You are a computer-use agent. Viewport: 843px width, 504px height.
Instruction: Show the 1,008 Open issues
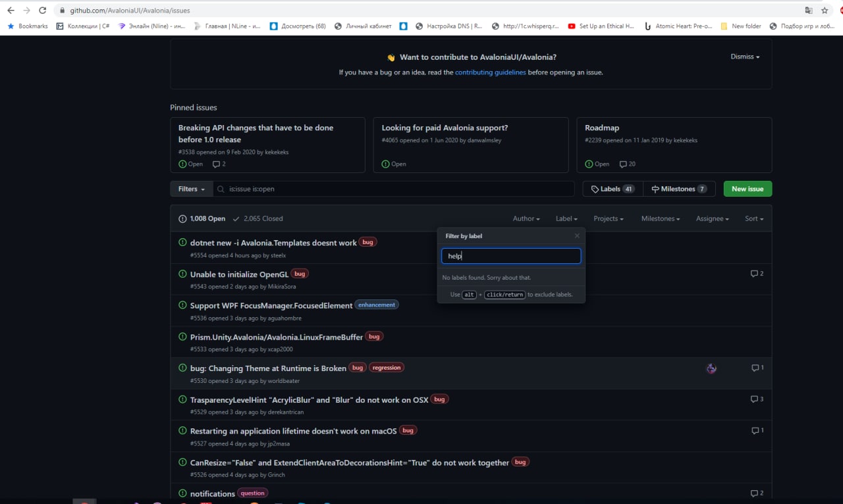[x=202, y=218]
